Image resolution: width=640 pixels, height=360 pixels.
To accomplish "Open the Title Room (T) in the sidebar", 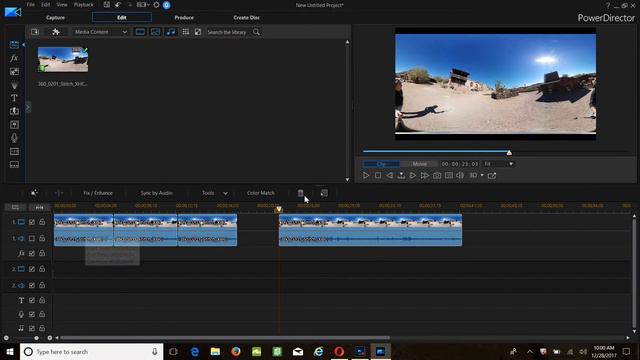I will click(x=14, y=98).
